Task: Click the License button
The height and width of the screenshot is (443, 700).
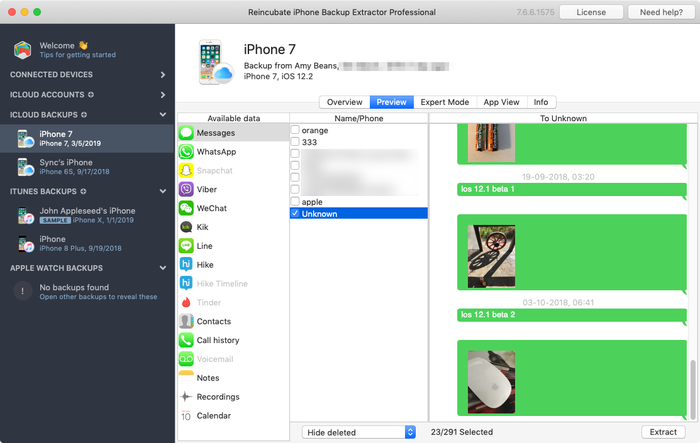Action: pyautogui.click(x=591, y=12)
